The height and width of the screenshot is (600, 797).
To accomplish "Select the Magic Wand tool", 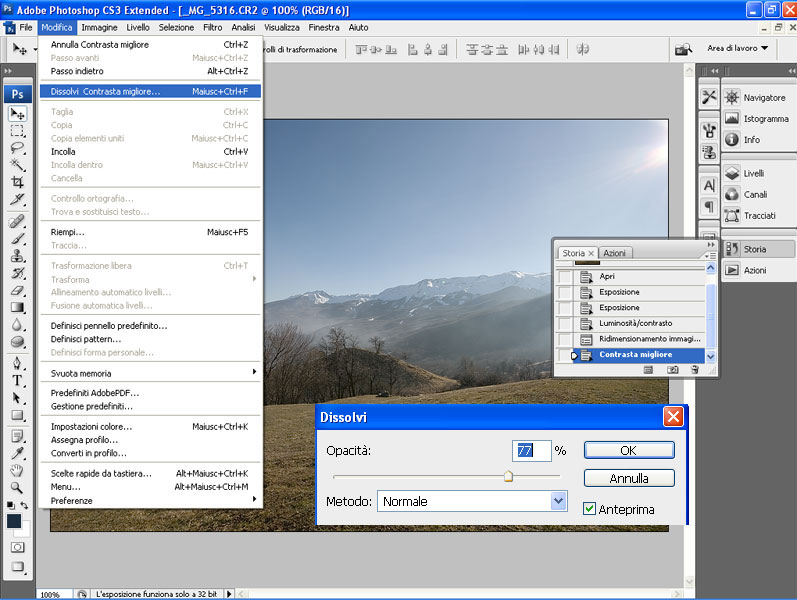I will (x=17, y=164).
